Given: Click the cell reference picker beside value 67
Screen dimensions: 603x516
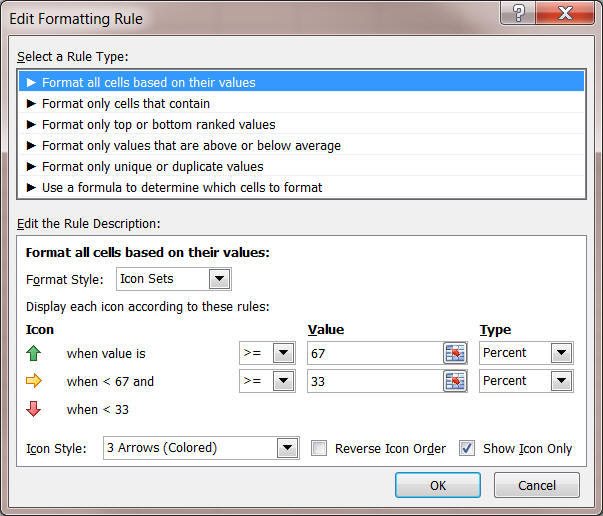Looking at the screenshot, I should [455, 353].
